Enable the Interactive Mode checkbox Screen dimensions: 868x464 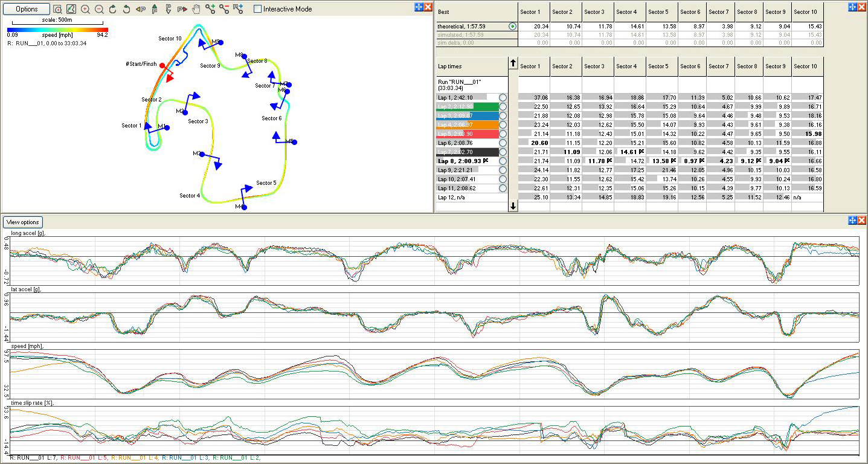coord(258,9)
